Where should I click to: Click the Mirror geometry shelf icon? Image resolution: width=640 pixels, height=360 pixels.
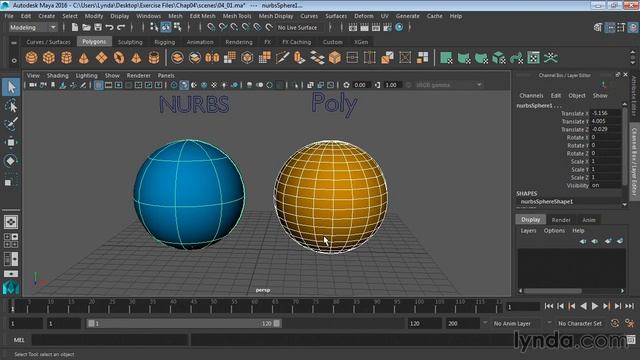pos(212,58)
